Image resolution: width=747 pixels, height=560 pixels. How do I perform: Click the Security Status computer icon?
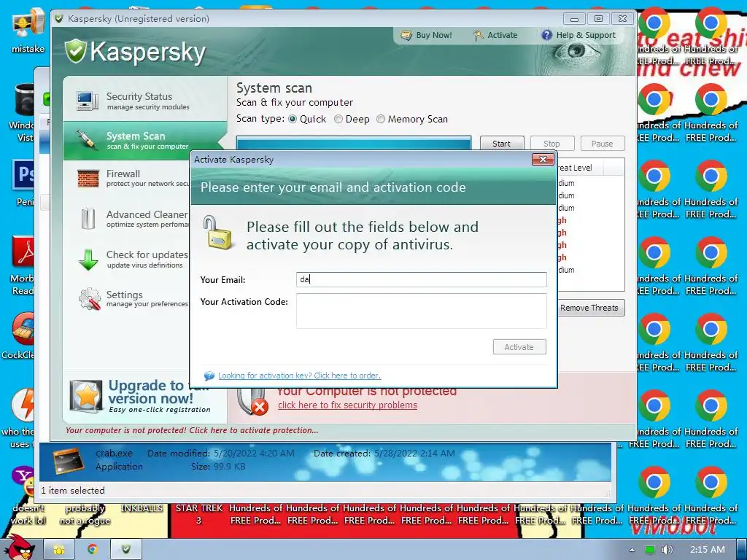88,101
